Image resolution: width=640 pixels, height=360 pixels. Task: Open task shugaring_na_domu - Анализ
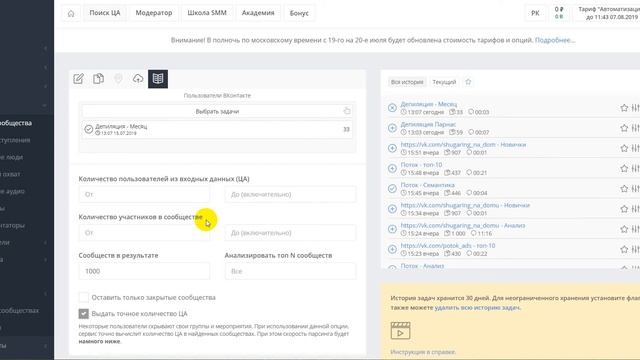[463, 225]
